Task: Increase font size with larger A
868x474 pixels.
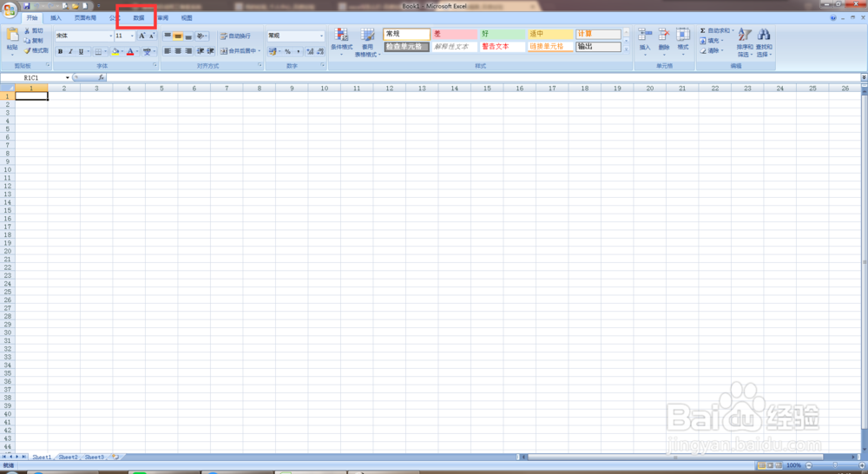Action: click(141, 36)
